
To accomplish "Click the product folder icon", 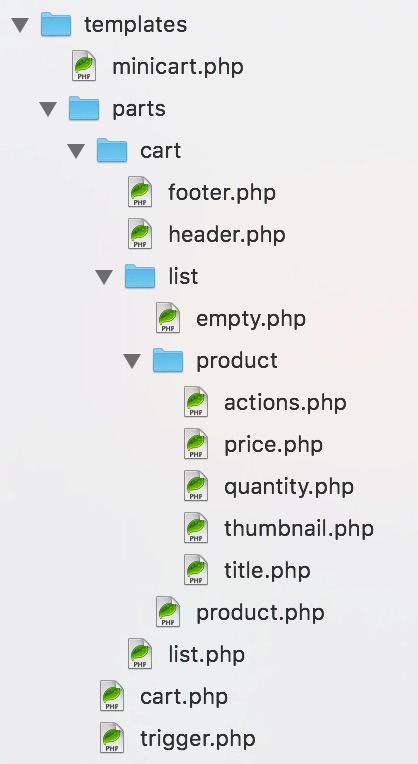I will pos(168,361).
